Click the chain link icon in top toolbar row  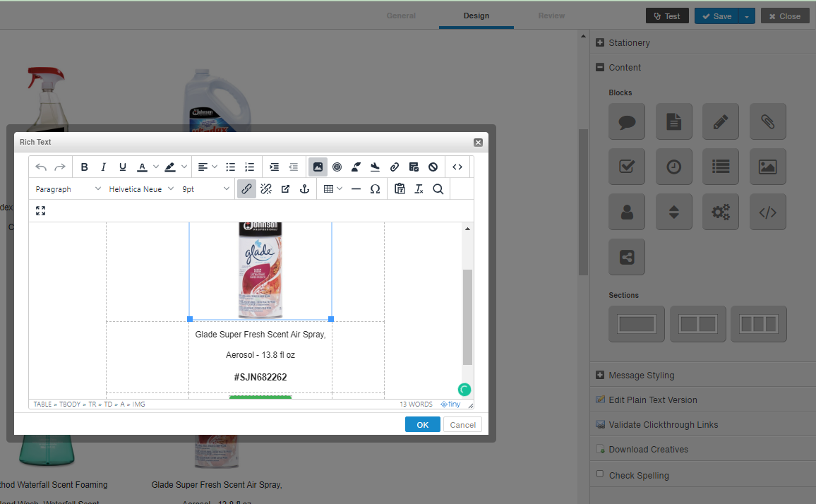coord(395,167)
